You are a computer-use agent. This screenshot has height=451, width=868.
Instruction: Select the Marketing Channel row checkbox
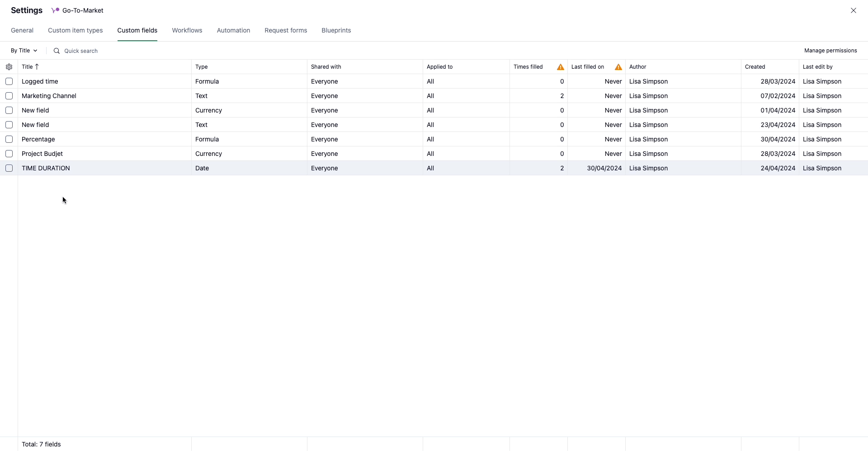[9, 96]
